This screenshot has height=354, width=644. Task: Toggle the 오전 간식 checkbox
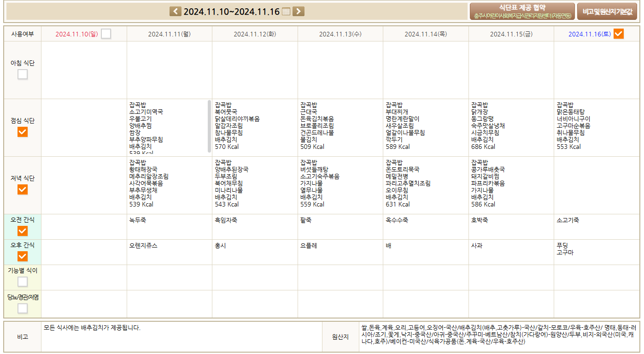23,231
